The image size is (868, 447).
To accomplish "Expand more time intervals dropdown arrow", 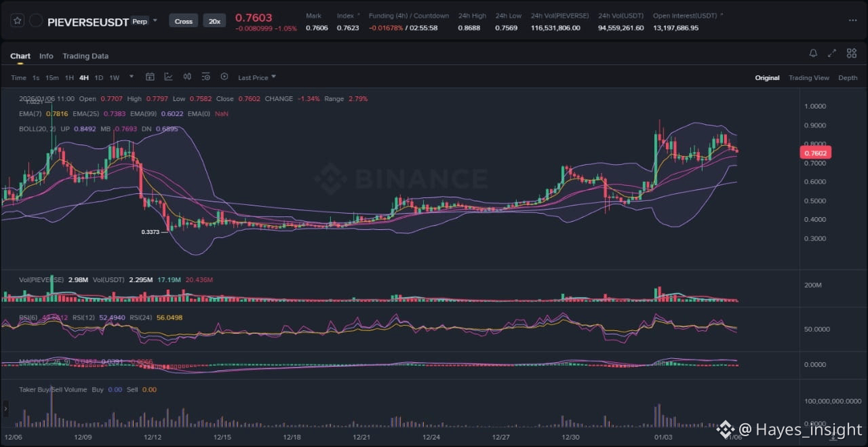I will click(x=132, y=77).
